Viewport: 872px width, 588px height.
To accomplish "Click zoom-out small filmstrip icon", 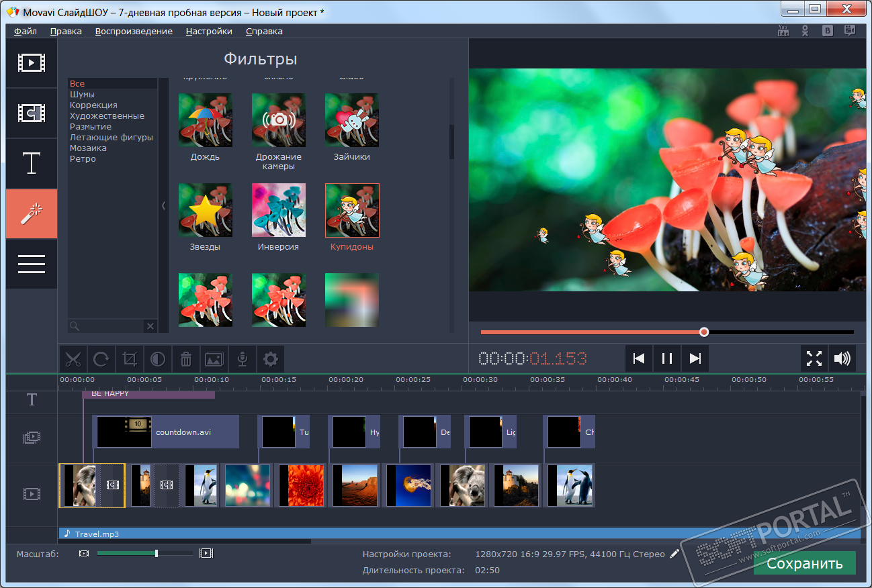I will [83, 554].
